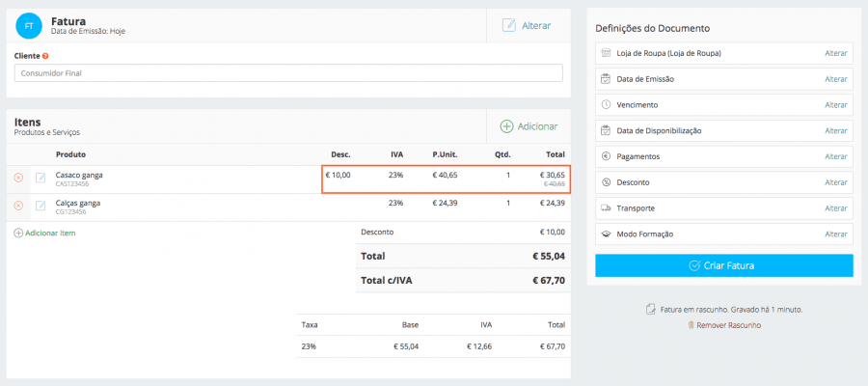Click the blue FT invoice avatar icon
The height and width of the screenshot is (386, 868).
tap(30, 25)
